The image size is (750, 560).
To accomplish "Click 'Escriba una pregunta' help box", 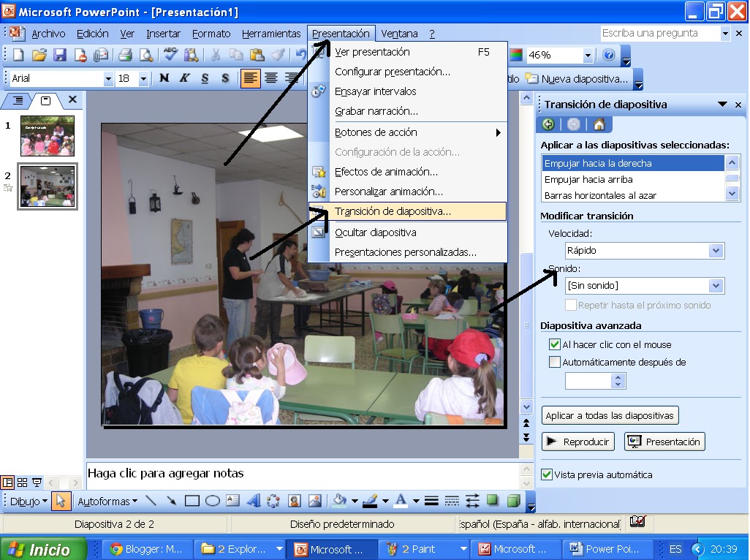I will click(x=660, y=33).
